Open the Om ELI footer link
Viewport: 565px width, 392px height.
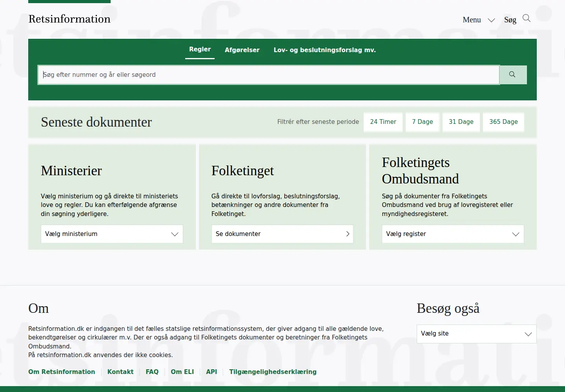click(x=182, y=372)
